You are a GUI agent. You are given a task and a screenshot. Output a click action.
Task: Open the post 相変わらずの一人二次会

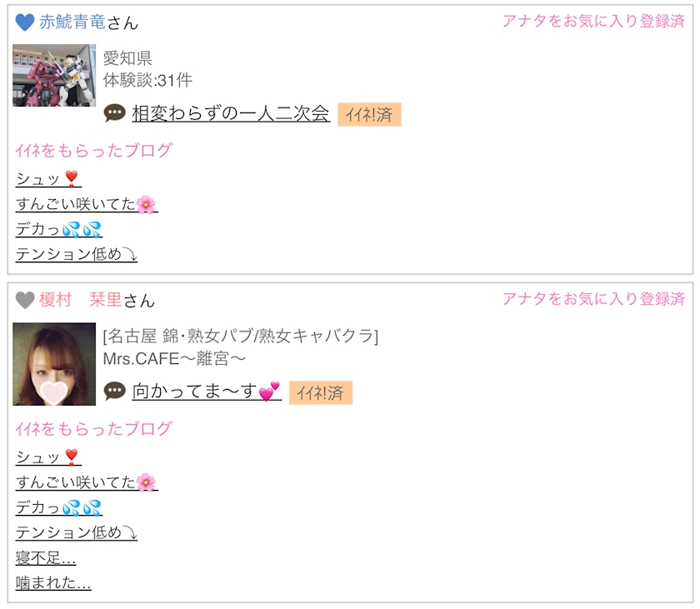pos(231,113)
